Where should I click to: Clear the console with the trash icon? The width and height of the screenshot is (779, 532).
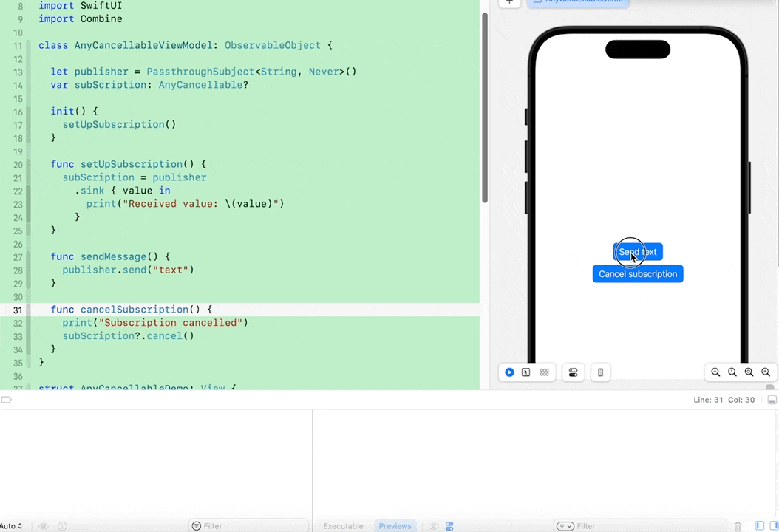pyautogui.click(x=738, y=526)
